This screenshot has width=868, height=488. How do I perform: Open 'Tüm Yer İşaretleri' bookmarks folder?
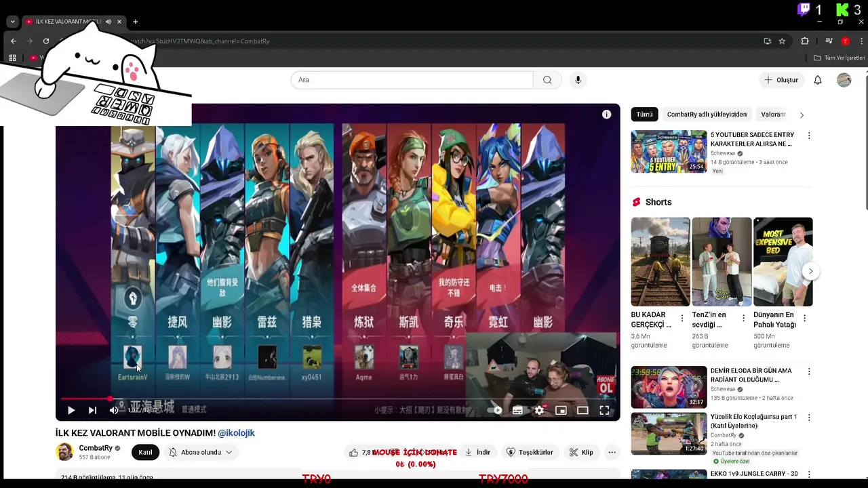pos(840,58)
